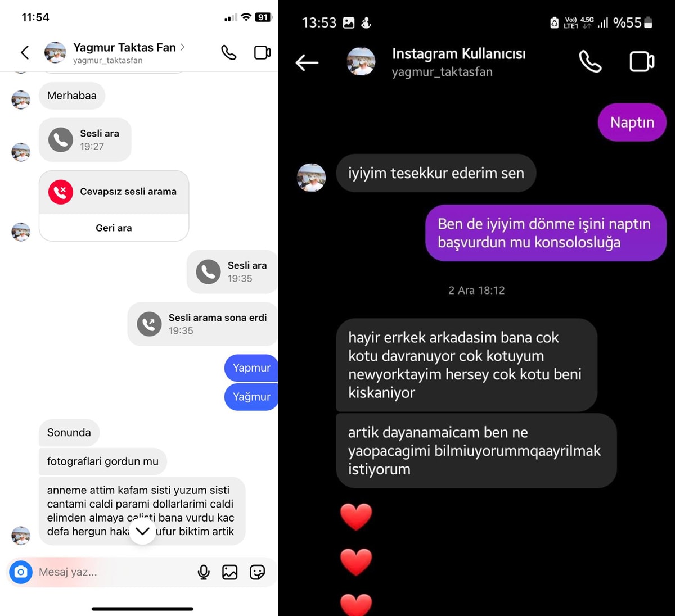Record a voice message with the microphone icon
The height and width of the screenshot is (616, 675).
click(204, 572)
